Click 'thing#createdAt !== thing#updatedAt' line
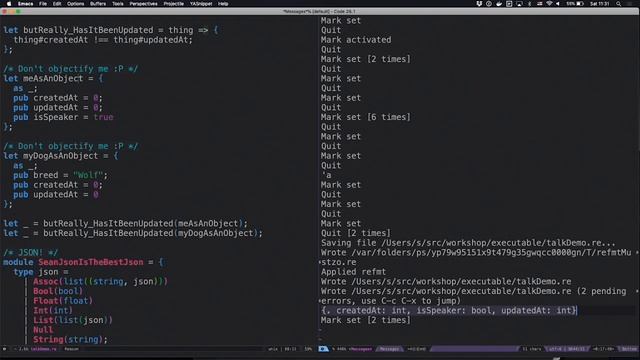 click(x=103, y=40)
